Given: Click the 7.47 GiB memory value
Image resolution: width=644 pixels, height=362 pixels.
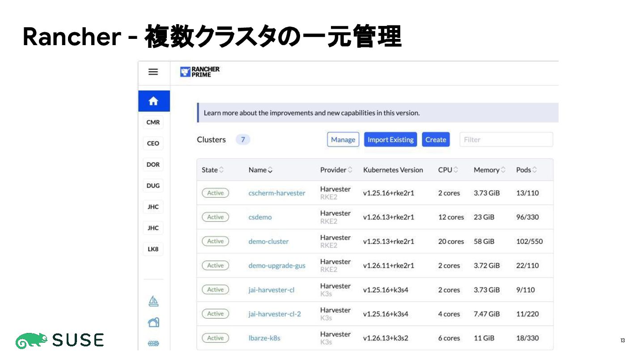Looking at the screenshot, I should pyautogui.click(x=487, y=314).
